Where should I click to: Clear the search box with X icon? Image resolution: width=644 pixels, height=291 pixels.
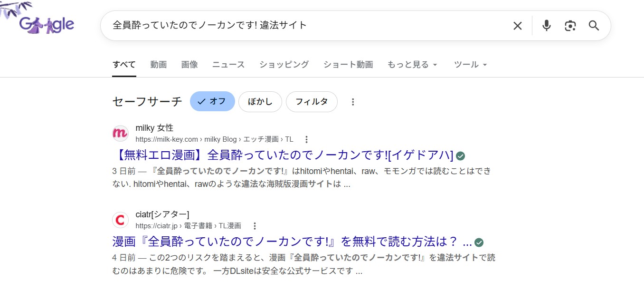(x=518, y=26)
